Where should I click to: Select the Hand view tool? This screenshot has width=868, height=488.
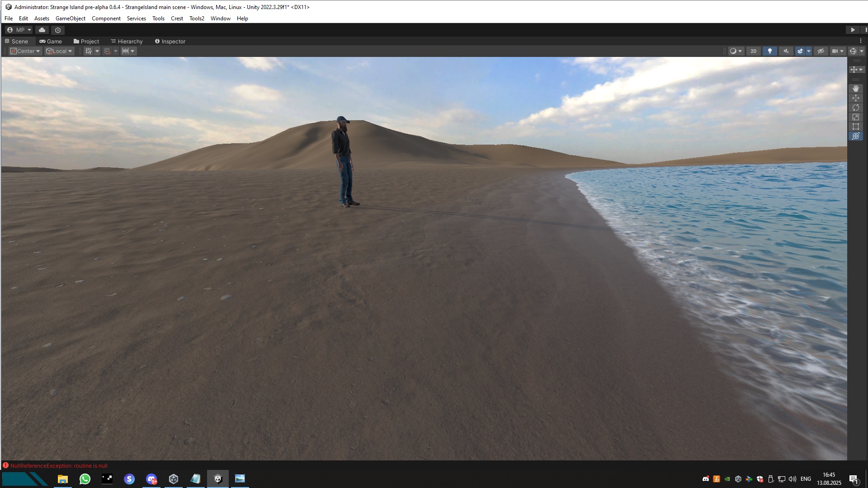pos(855,89)
